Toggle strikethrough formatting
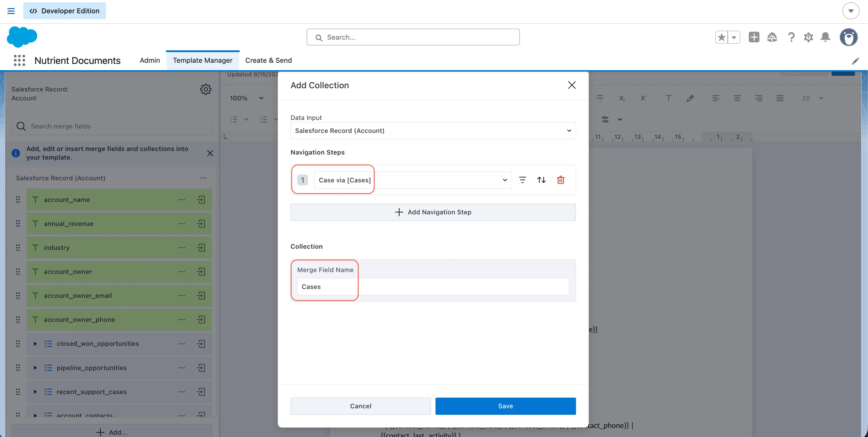Viewport: 868px width, 437px height. pos(600,98)
